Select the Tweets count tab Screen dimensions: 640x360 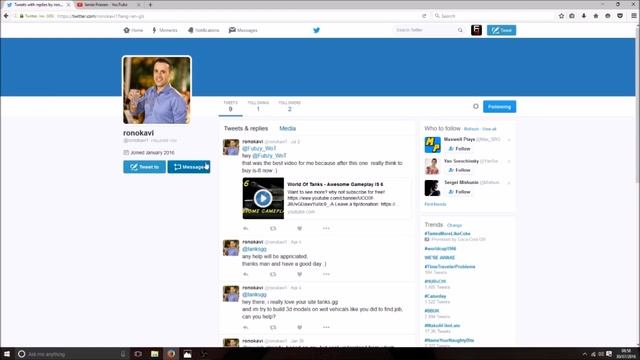point(231,107)
